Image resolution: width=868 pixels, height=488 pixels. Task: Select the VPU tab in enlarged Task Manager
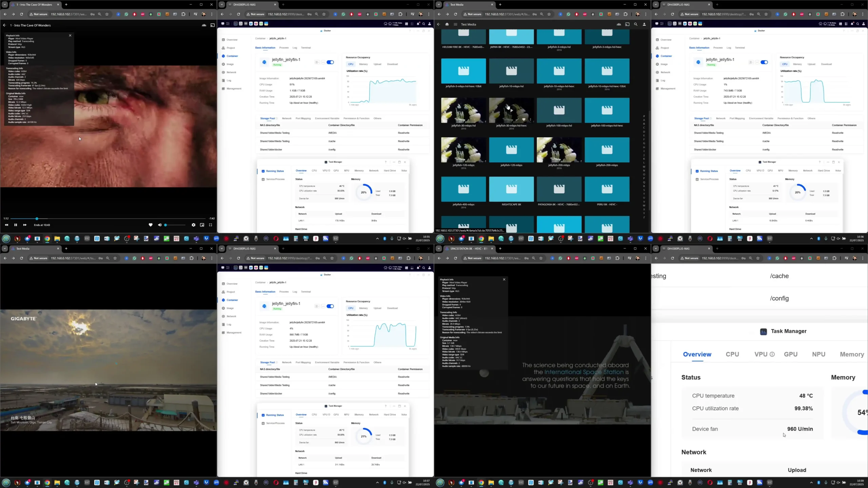761,354
